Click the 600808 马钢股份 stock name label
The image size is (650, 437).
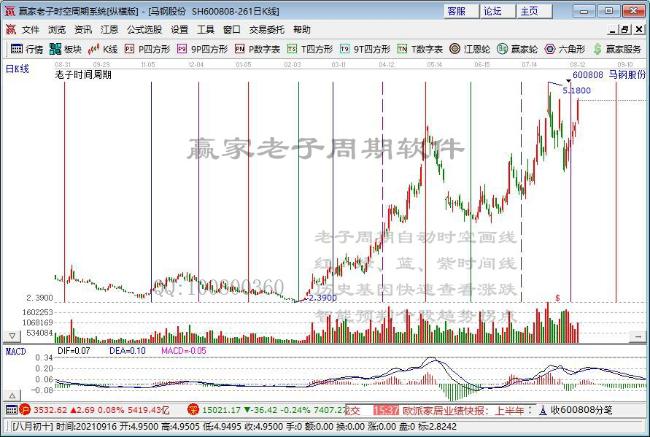pos(609,75)
